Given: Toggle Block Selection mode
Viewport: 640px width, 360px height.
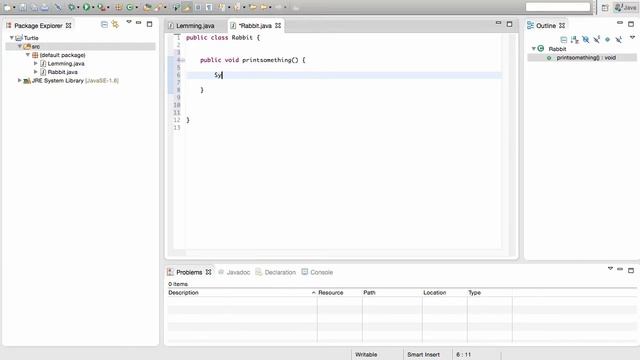Looking at the screenshot, I should 198,7.
